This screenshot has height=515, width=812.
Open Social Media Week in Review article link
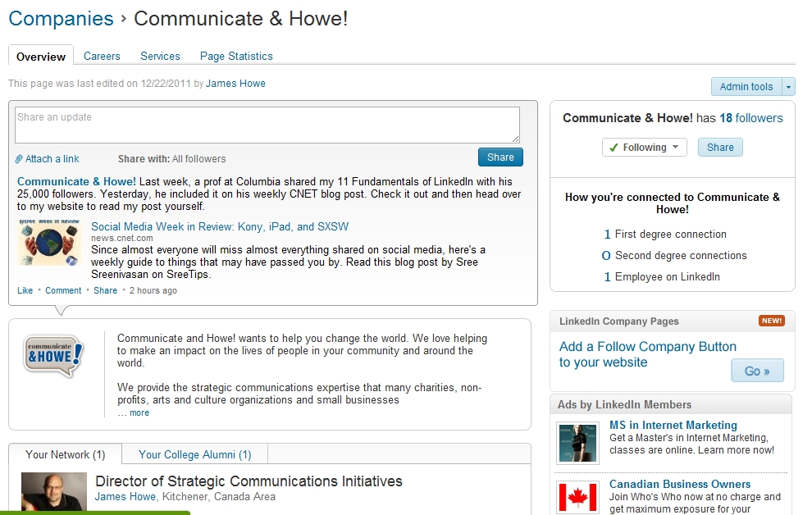tap(220, 226)
